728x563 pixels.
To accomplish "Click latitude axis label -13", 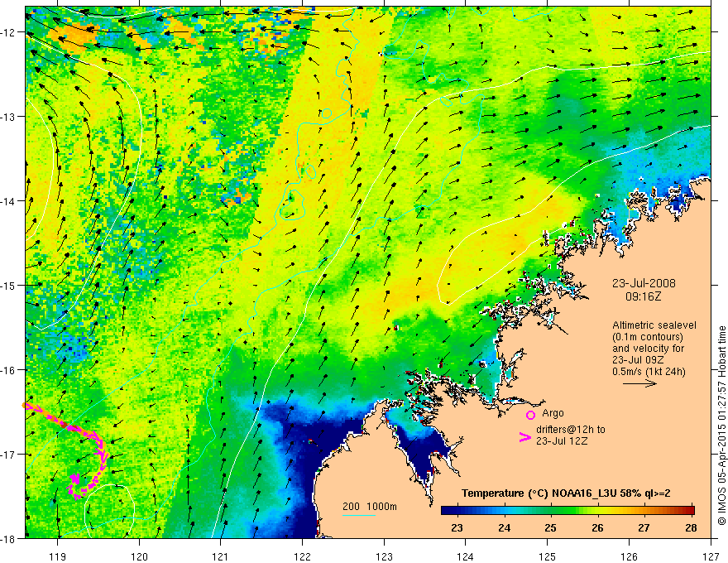I will 8,117.
